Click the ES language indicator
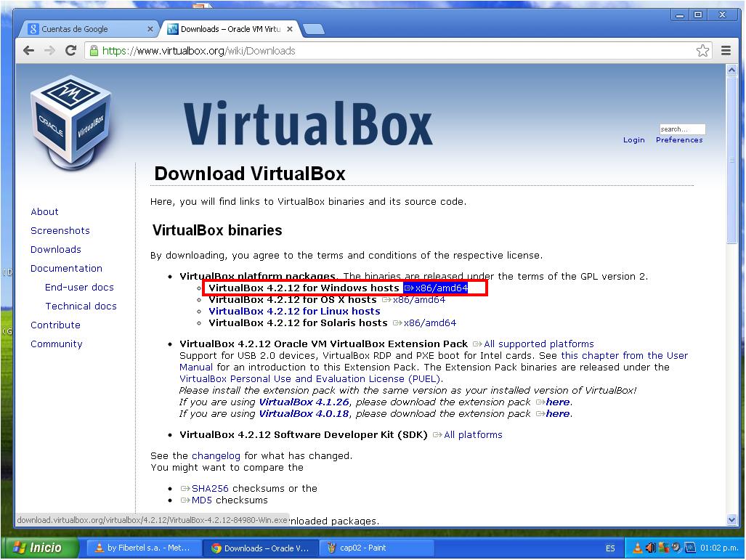This screenshot has width=746, height=560. click(x=610, y=548)
